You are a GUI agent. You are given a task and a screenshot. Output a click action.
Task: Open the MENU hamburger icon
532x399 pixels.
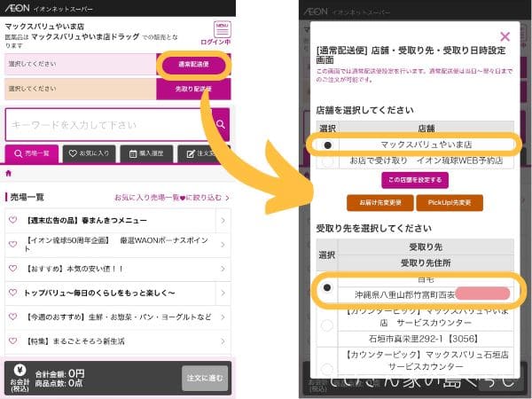click(223, 29)
